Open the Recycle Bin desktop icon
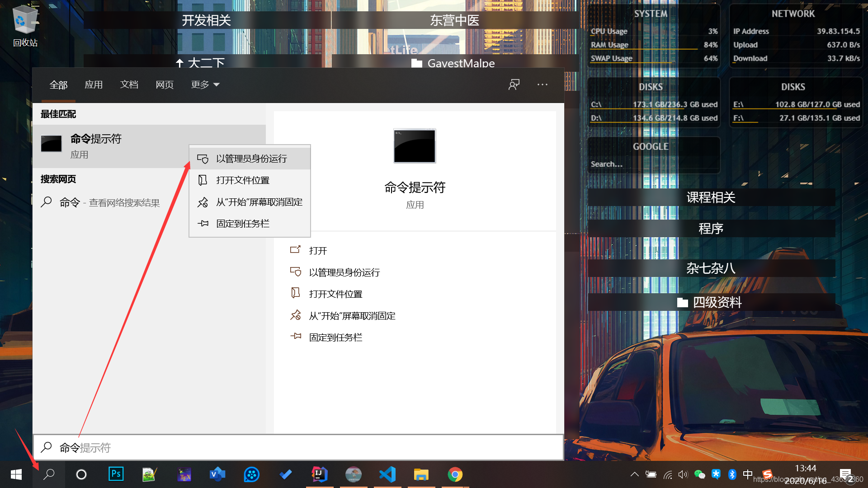The width and height of the screenshot is (868, 488). click(x=25, y=26)
